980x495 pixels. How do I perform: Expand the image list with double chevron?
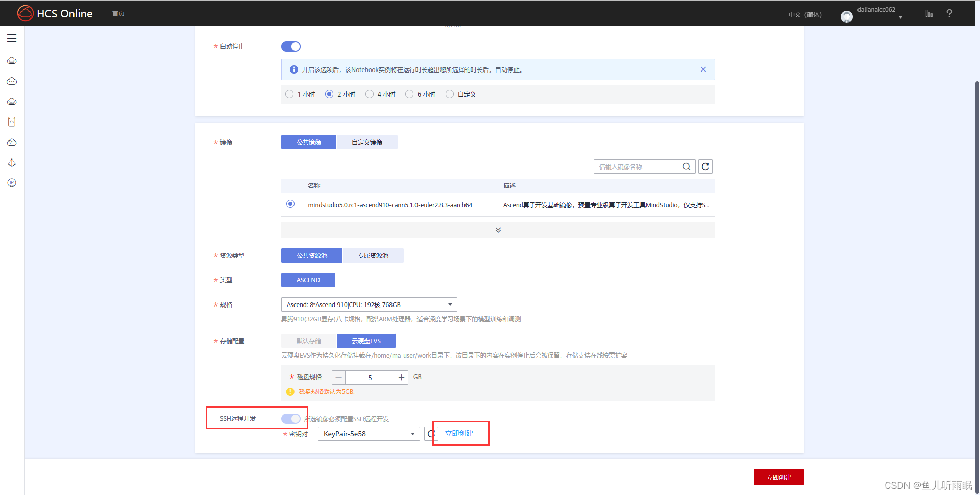point(498,229)
